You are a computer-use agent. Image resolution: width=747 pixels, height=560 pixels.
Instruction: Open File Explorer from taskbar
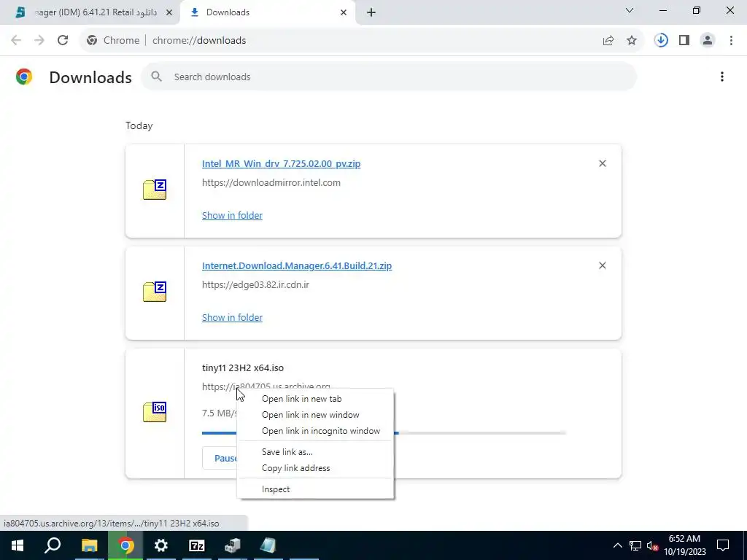[x=89, y=545]
